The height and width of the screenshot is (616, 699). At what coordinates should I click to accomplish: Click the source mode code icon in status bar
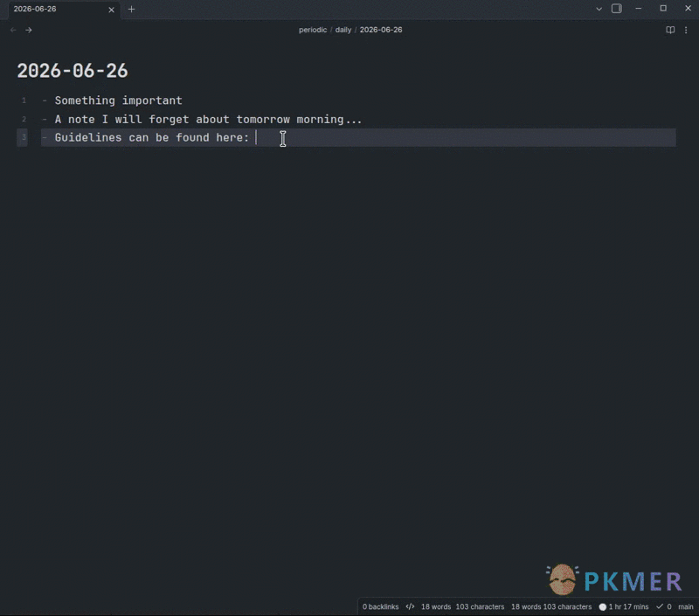(410, 606)
